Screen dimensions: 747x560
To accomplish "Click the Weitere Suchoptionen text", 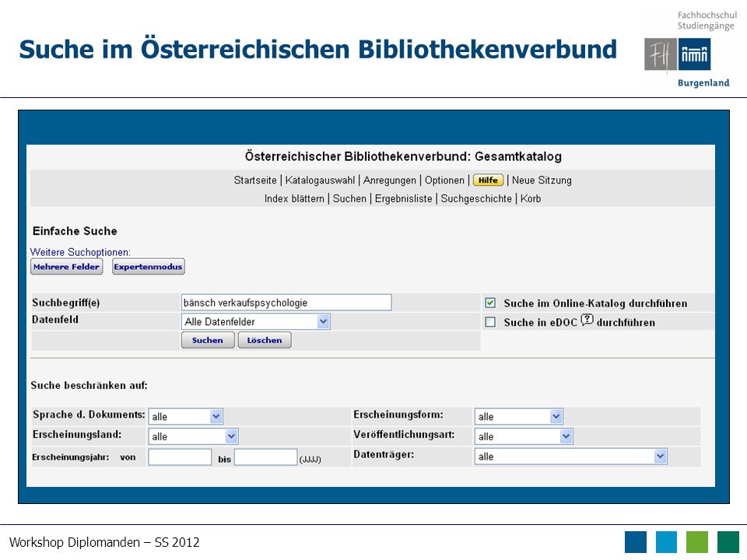I will click(80, 252).
